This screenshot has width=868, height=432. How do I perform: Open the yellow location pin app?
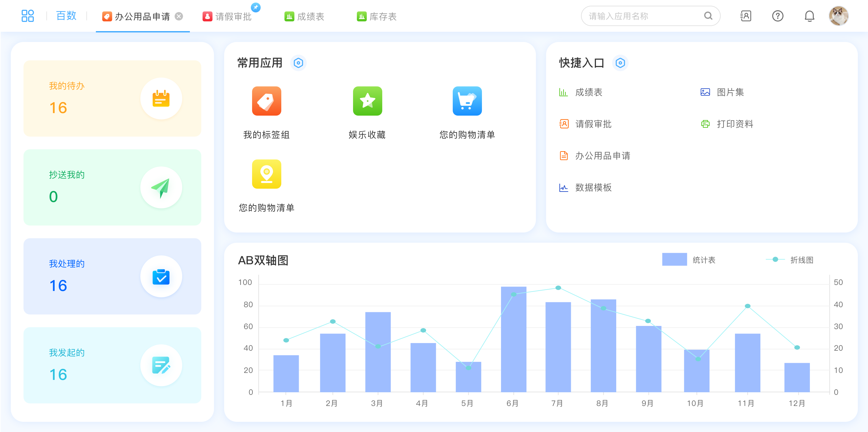266,174
